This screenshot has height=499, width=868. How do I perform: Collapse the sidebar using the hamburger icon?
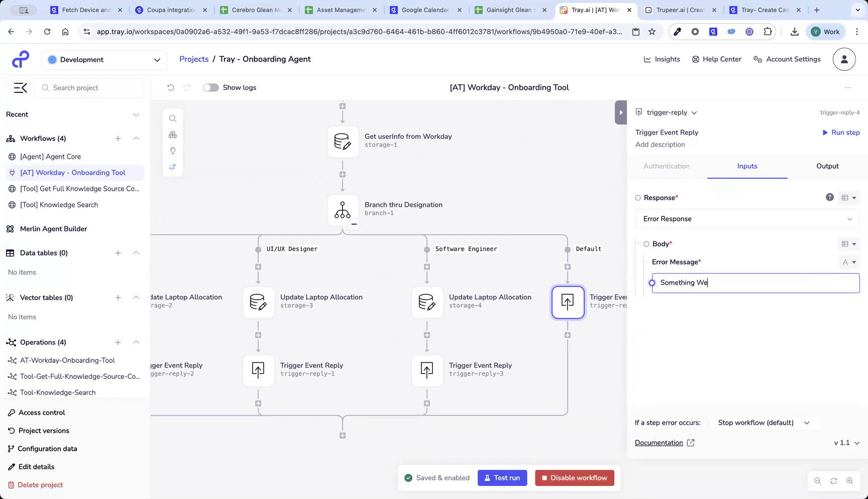pos(20,87)
